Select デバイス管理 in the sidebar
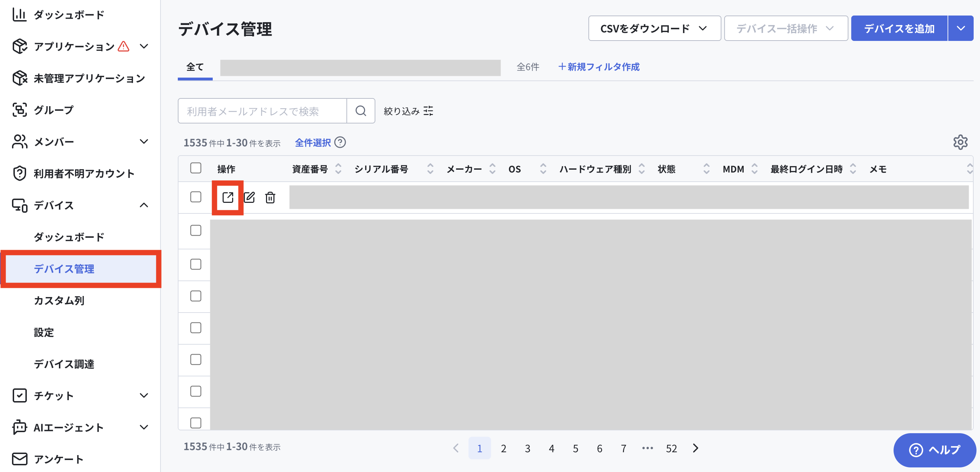This screenshot has width=980, height=472. 81,269
